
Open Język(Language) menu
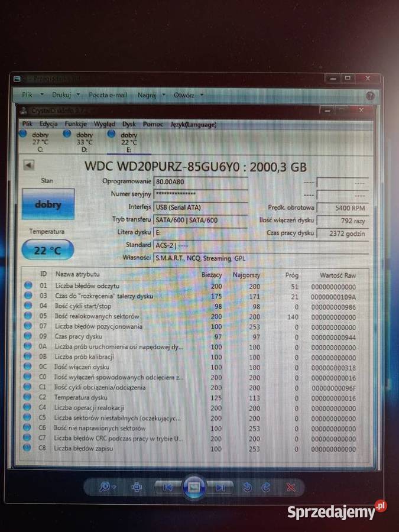[x=193, y=125]
